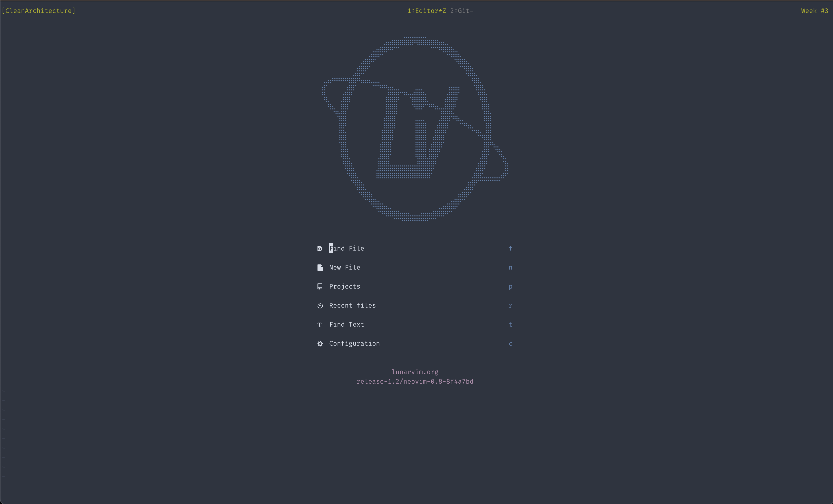Open the Recent files entry
The width and height of the screenshot is (833, 504).
[352, 306]
